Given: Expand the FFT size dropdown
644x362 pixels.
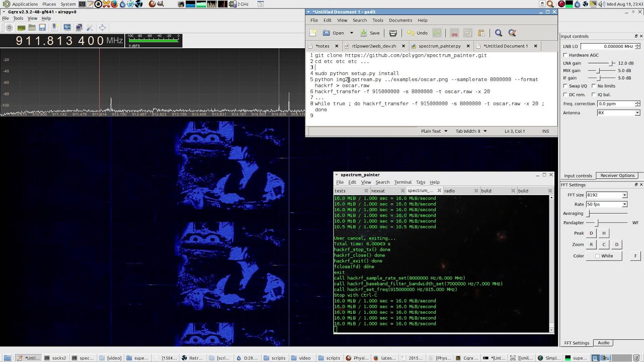Looking at the screenshot, I should coord(606,195).
